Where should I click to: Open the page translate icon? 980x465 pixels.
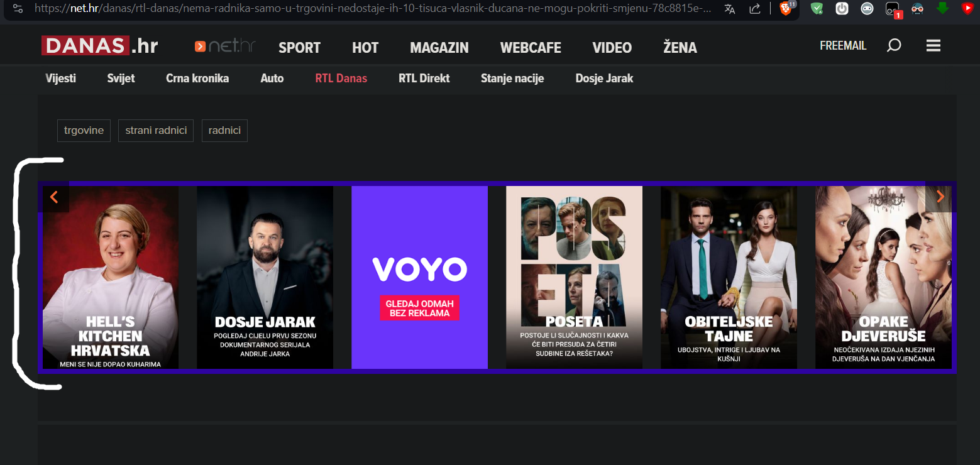click(x=730, y=9)
